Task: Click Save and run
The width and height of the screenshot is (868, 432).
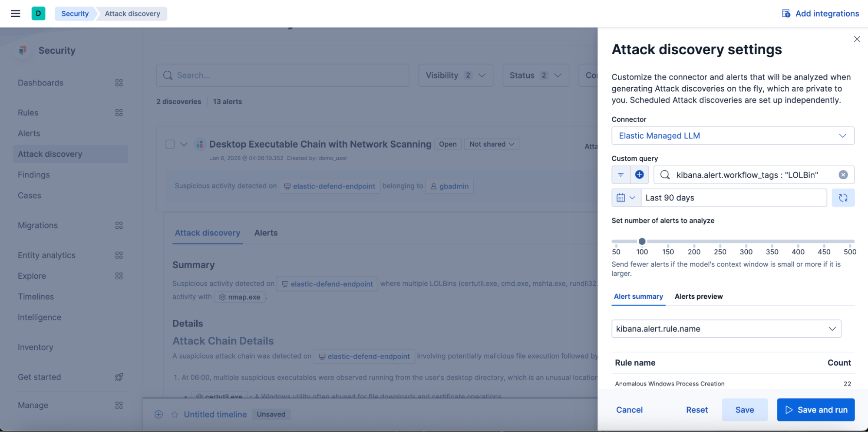Action: (x=816, y=410)
